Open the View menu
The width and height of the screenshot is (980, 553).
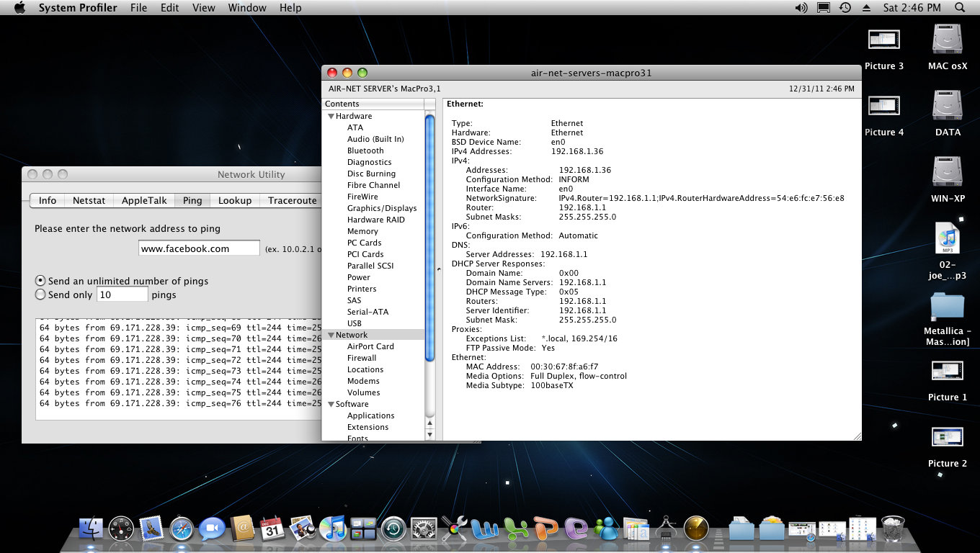pyautogui.click(x=204, y=8)
